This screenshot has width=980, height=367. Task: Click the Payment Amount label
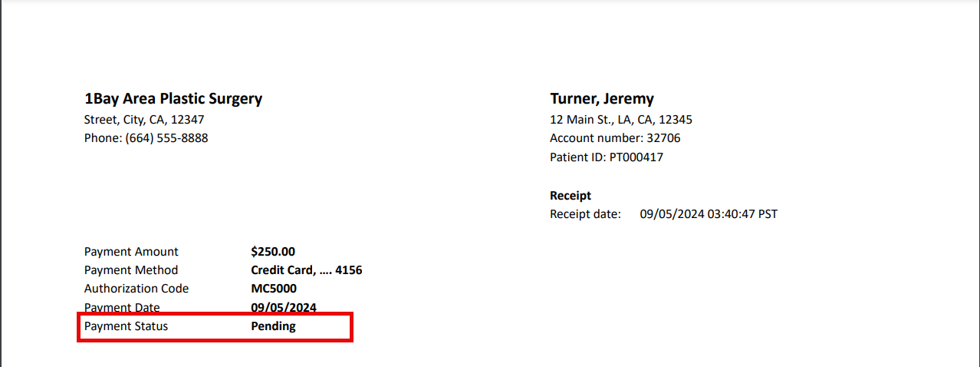pos(130,252)
